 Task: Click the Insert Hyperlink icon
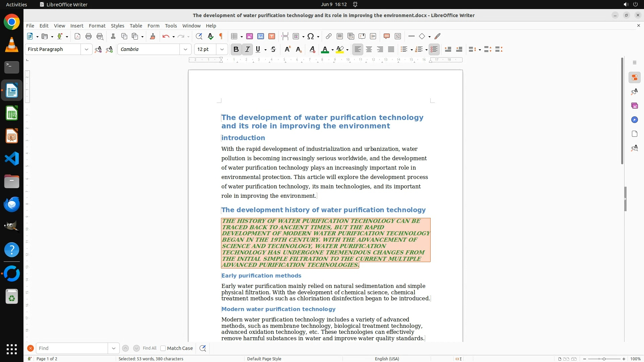click(329, 36)
